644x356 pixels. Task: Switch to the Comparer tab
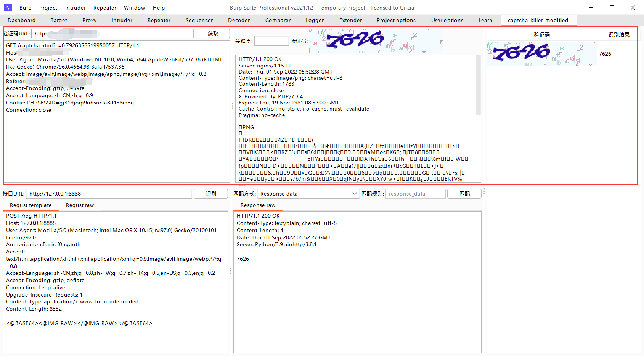point(278,20)
